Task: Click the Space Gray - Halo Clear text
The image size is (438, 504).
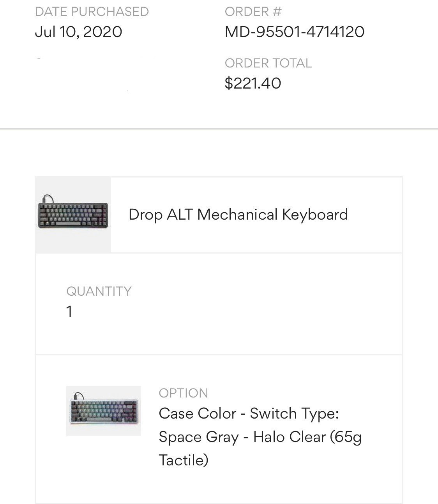Action: point(242,437)
